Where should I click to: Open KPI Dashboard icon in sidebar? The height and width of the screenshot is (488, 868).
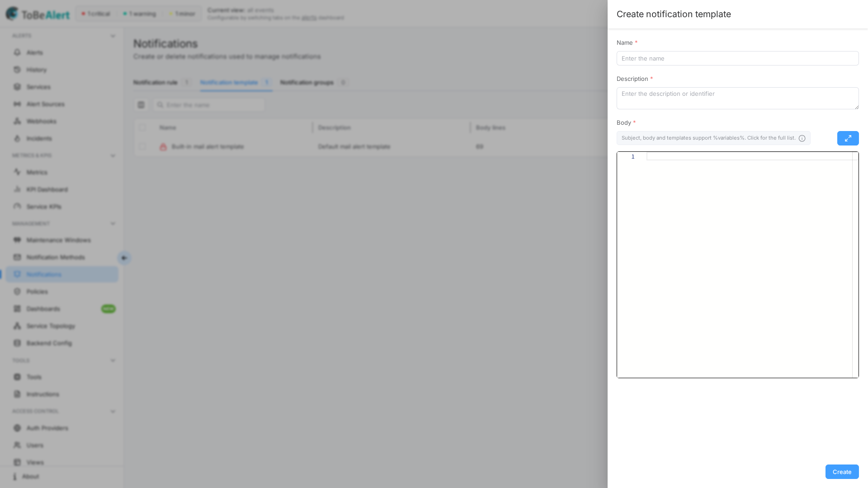coord(17,189)
